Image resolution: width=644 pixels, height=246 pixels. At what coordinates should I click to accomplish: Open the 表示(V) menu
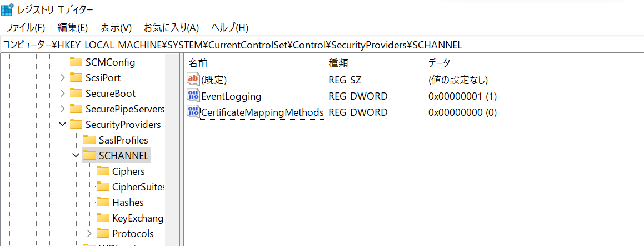tap(116, 27)
